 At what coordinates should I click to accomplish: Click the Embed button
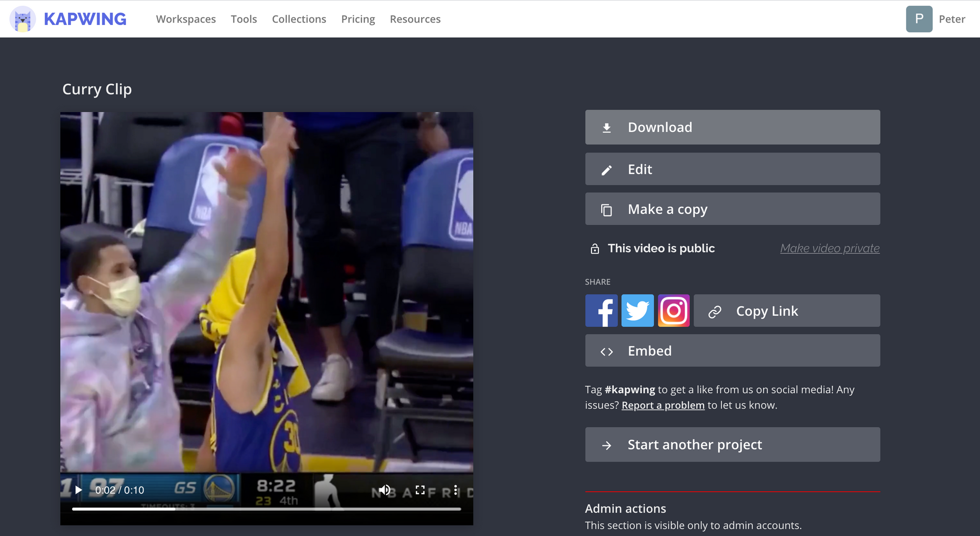732,351
